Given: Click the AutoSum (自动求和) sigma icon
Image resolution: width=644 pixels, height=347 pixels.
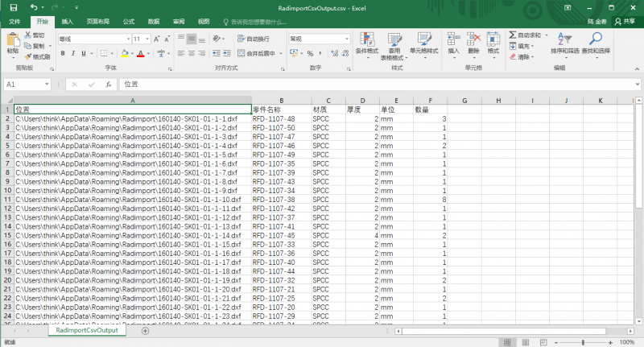Looking at the screenshot, I should click(513, 35).
